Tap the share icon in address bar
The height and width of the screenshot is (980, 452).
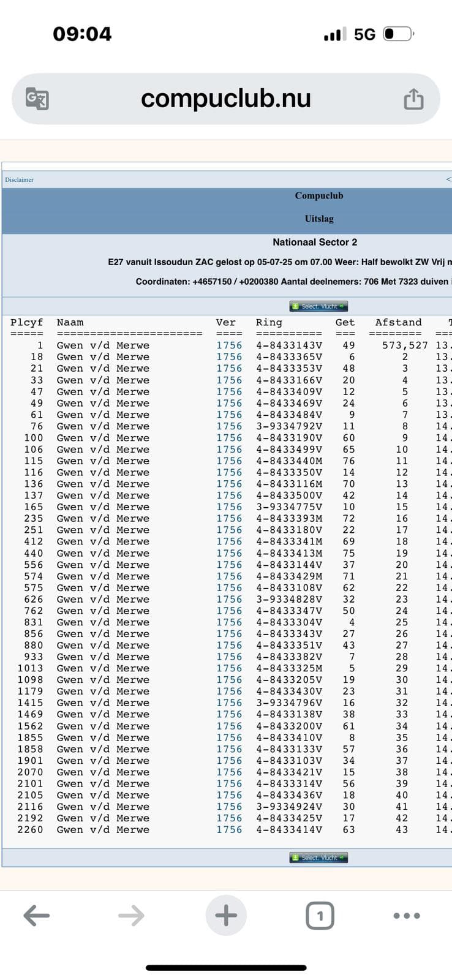point(413,99)
